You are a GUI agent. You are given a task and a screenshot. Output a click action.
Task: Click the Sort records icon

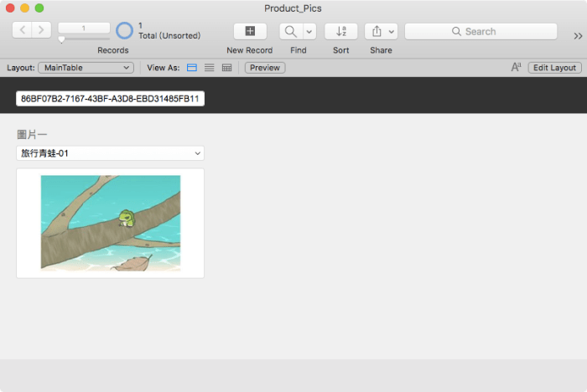click(x=341, y=31)
